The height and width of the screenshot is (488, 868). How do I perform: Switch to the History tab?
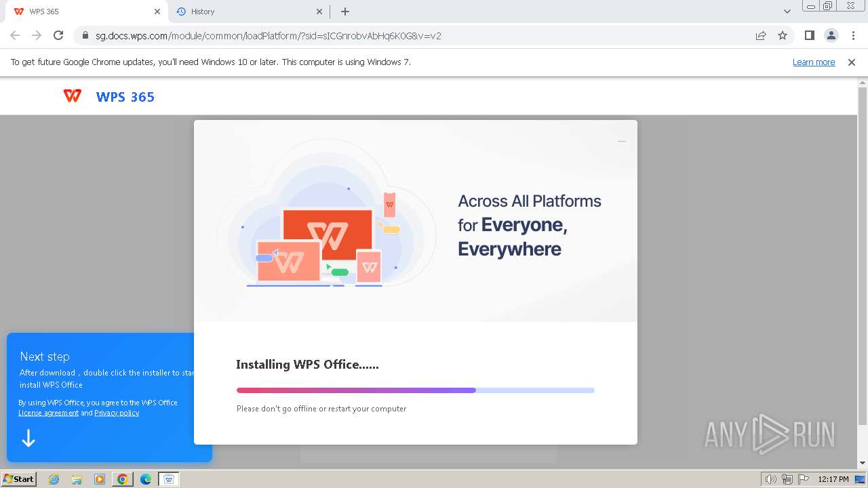coord(249,12)
